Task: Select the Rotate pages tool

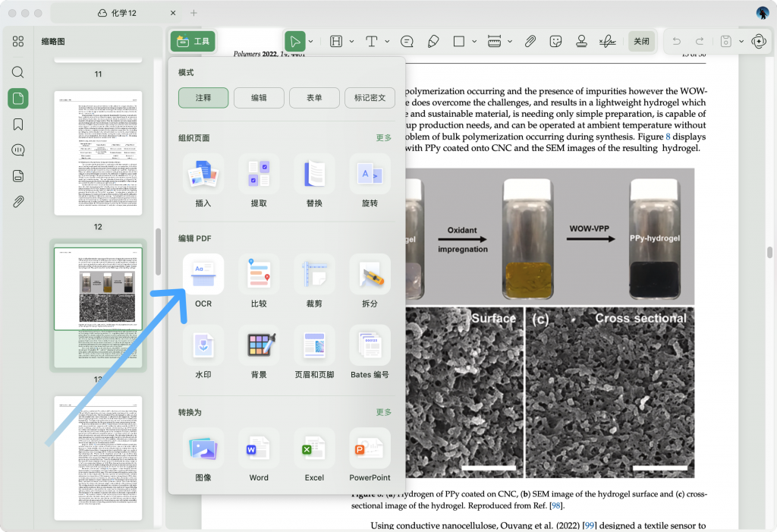Action: [x=370, y=173]
